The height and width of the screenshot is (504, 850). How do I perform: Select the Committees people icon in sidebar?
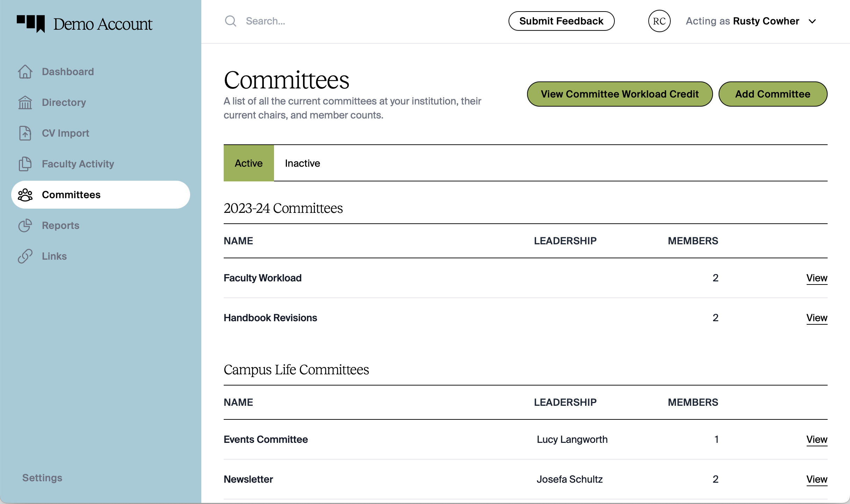click(25, 195)
